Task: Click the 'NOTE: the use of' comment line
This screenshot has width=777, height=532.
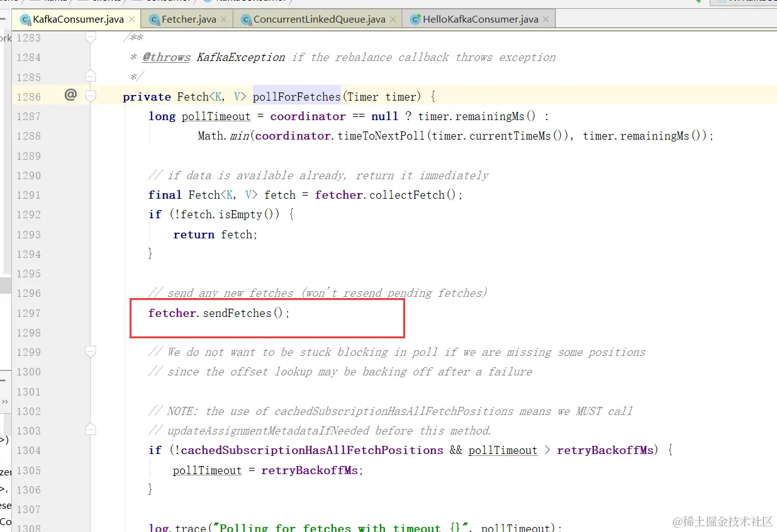Action: click(390, 411)
